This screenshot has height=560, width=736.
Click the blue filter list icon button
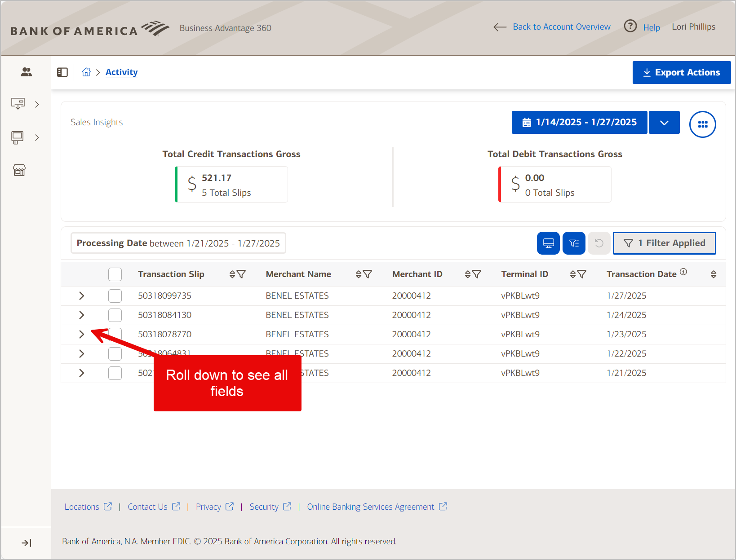(x=574, y=243)
